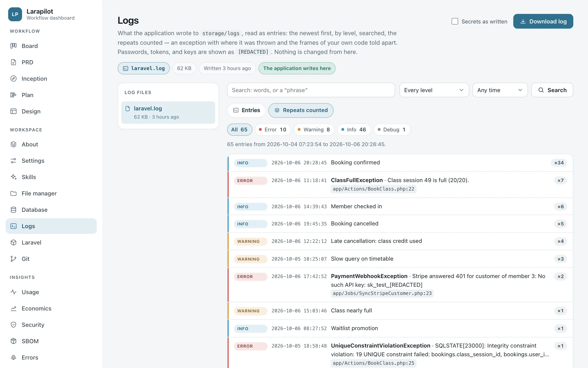This screenshot has height=368, width=588.
Task: Open the Usage activity icon
Action: 13,292
